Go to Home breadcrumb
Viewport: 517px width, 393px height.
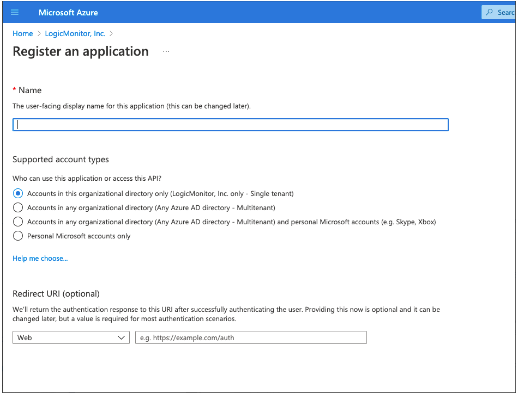tap(23, 33)
